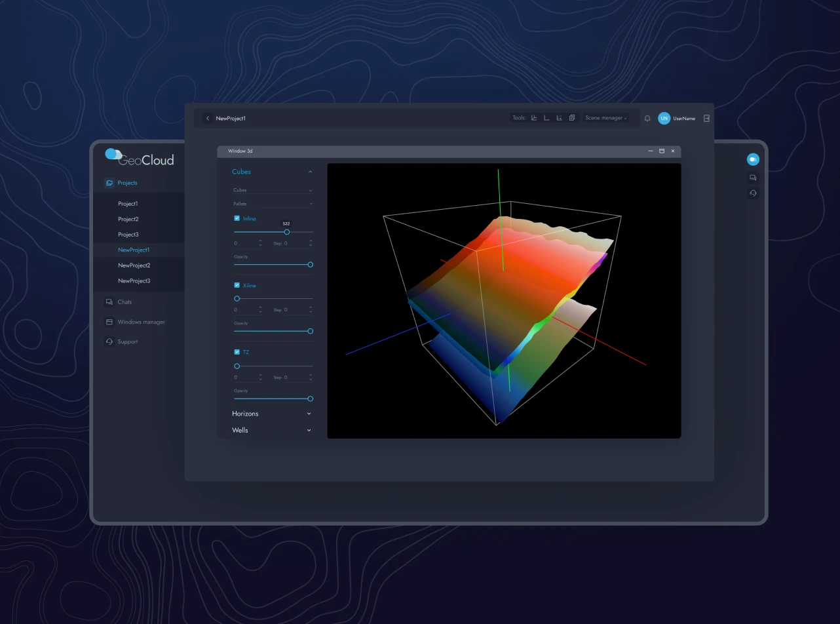Uncheck the Inline checkbox
This screenshot has width=840, height=624.
point(237,218)
